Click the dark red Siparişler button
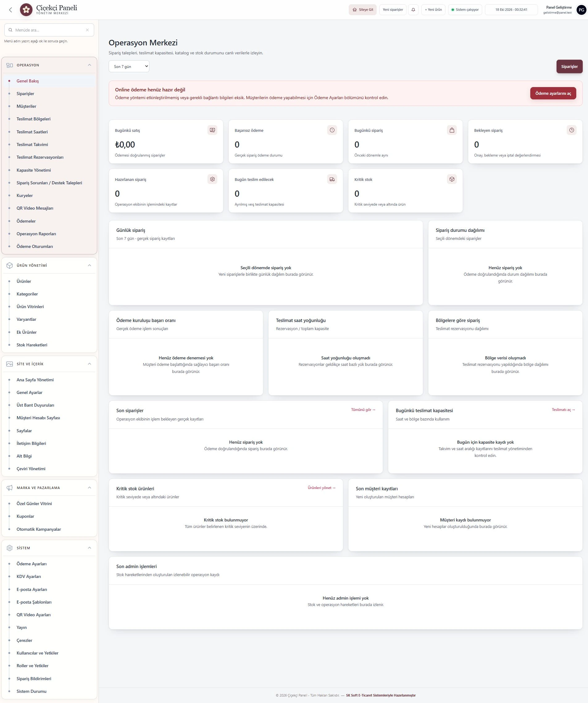Viewport: 588px width, 703px height. pyautogui.click(x=569, y=67)
